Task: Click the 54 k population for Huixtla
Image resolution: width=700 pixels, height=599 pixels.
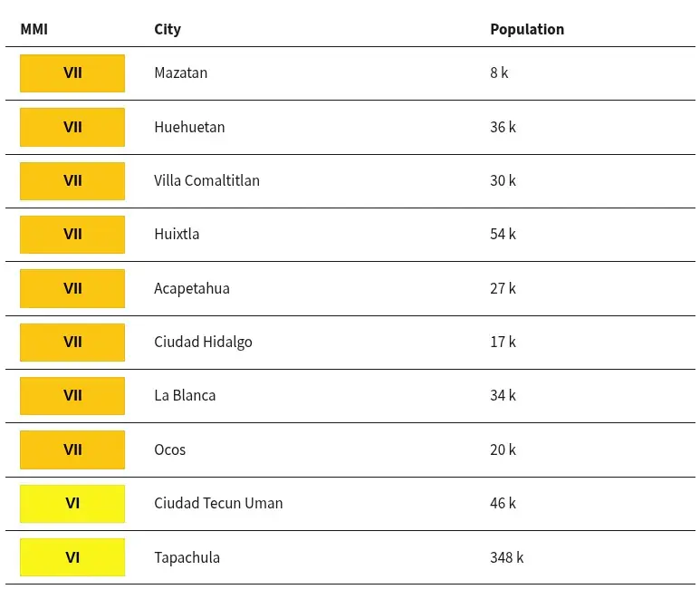Action: pos(503,234)
